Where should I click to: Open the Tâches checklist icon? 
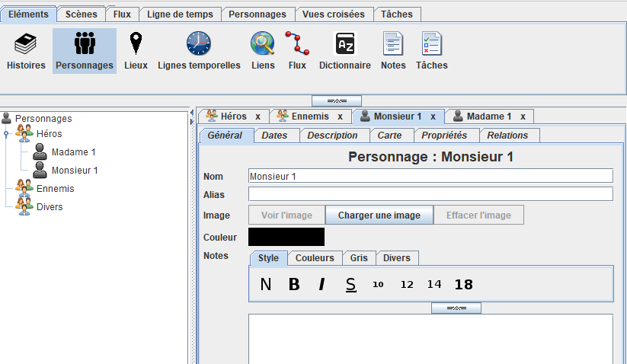coord(432,43)
